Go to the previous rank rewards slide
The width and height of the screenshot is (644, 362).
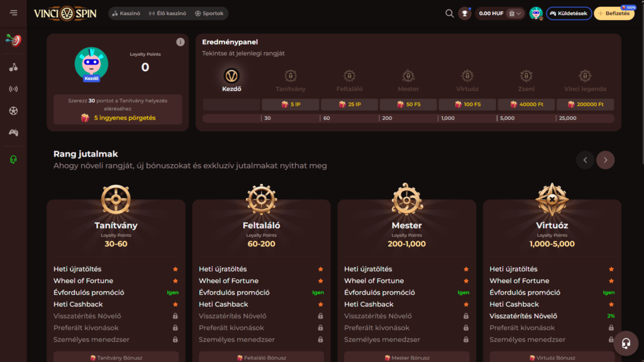click(x=585, y=160)
